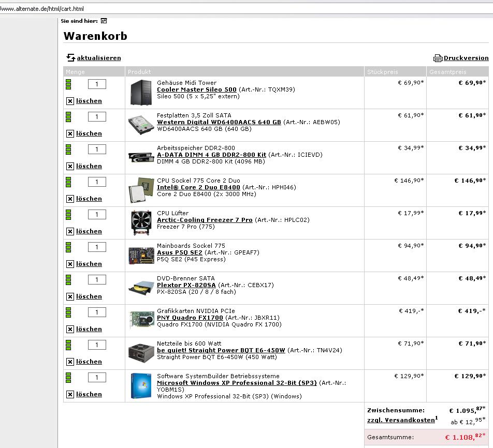Screen dimensions: 493x448
Task: Open be quiet! Straight Power BQT E6-450W link
Action: tap(221, 351)
